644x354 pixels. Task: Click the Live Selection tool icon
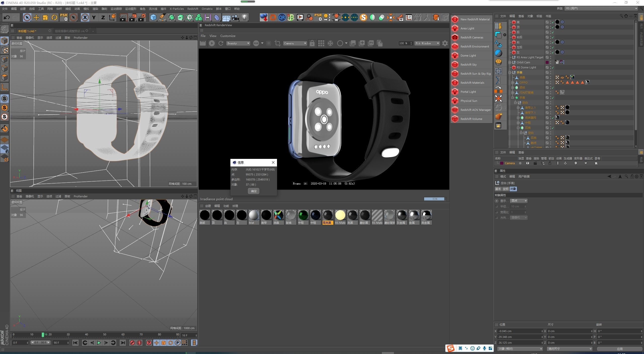[x=27, y=17]
